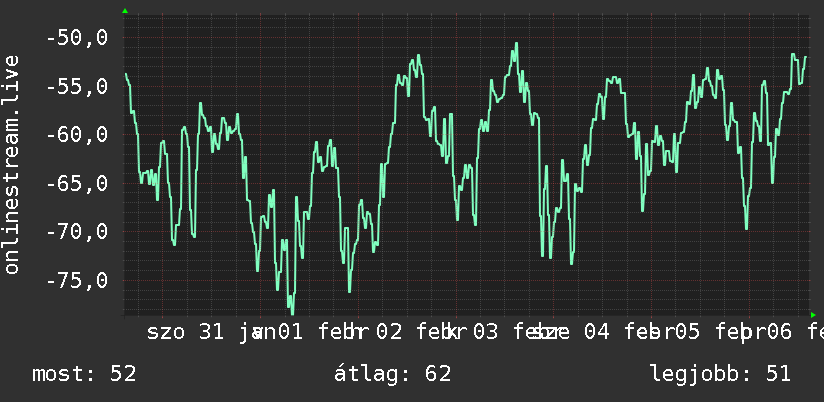Click the -60,0 axis label
The image size is (824, 402).
[x=77, y=135]
